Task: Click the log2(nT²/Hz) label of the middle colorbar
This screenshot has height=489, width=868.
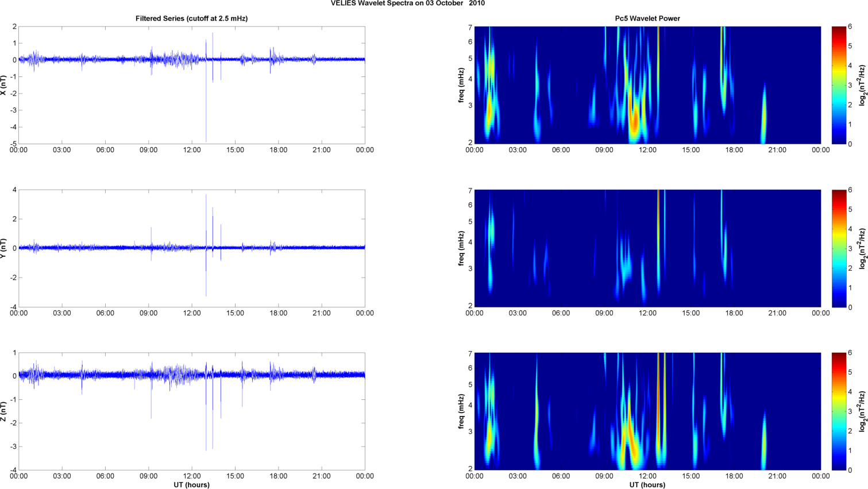Action: 862,248
